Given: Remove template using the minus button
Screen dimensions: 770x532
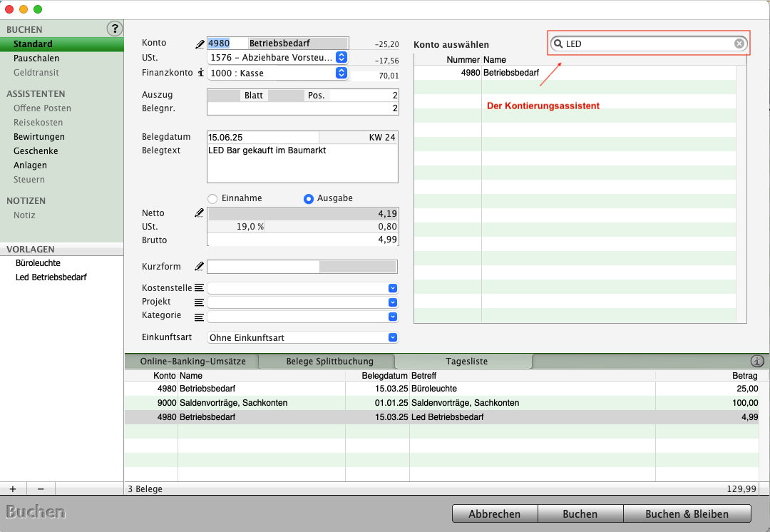Looking at the screenshot, I should [x=41, y=489].
